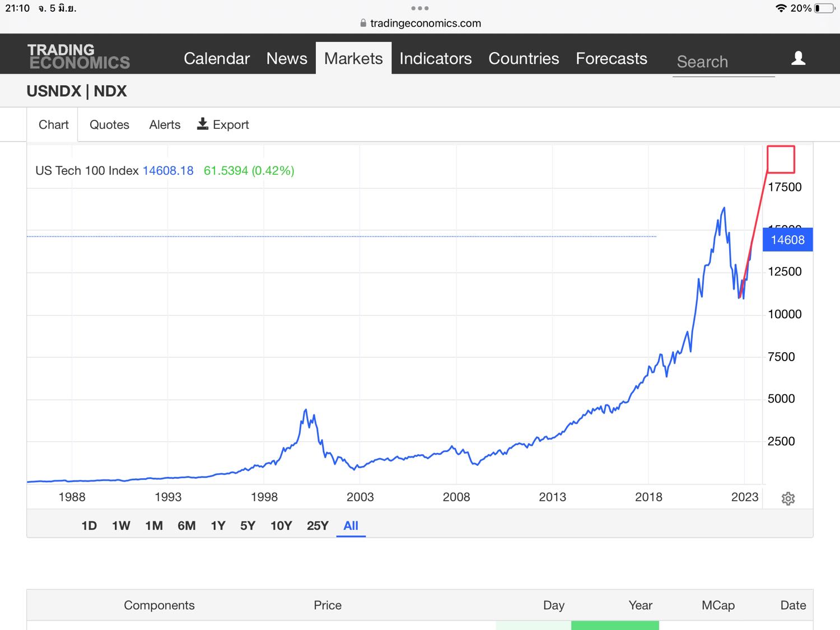Click the 14608.18 index value
The width and height of the screenshot is (840, 630).
click(x=168, y=170)
